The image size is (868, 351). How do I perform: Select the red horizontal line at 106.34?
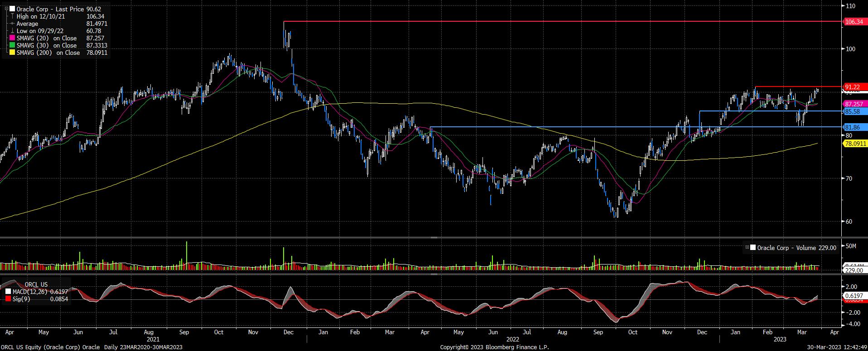coord(562,21)
